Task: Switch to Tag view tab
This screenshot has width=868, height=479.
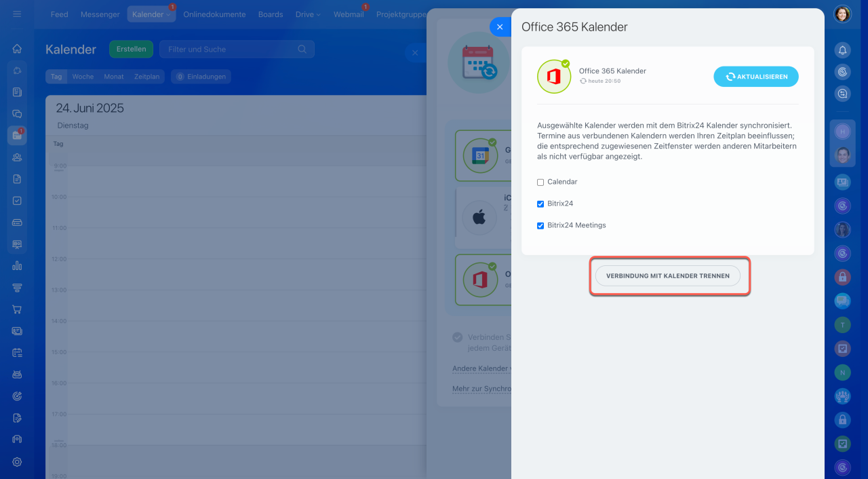Action: tap(56, 77)
